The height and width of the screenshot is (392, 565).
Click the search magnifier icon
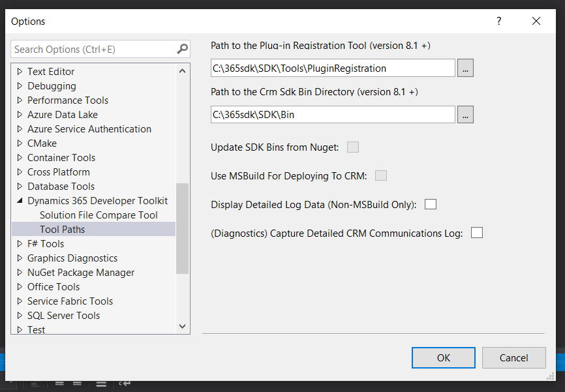tap(182, 49)
